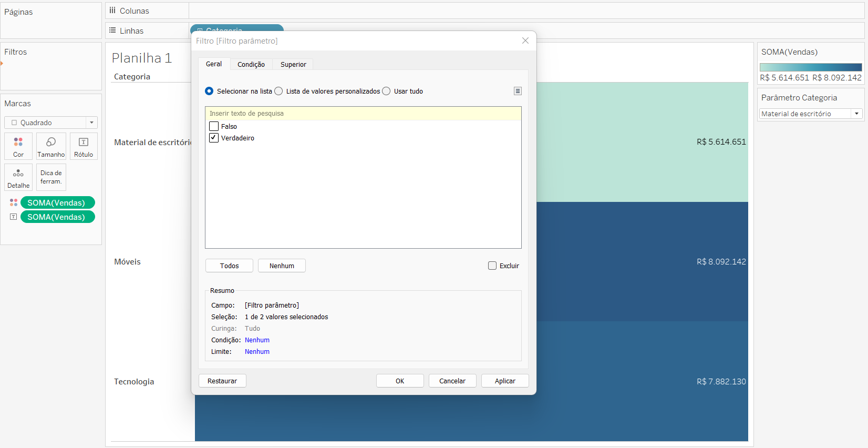Click the Inserir texto de pesquisa field
Screen dimensions: 868x448
[363, 114]
